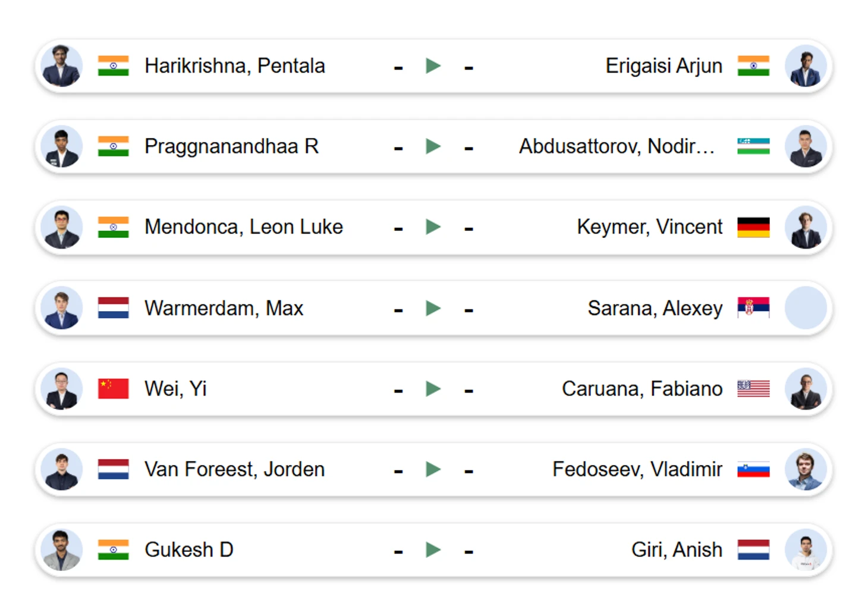Screen dimensions: 868x615
Task: Select Erigaisi Arjun's avatar picture
Action: (x=806, y=65)
